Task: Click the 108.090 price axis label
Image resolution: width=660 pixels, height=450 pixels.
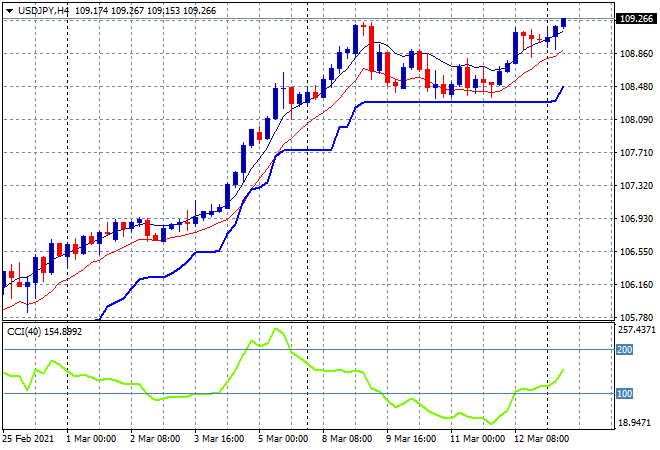Action: (x=636, y=120)
